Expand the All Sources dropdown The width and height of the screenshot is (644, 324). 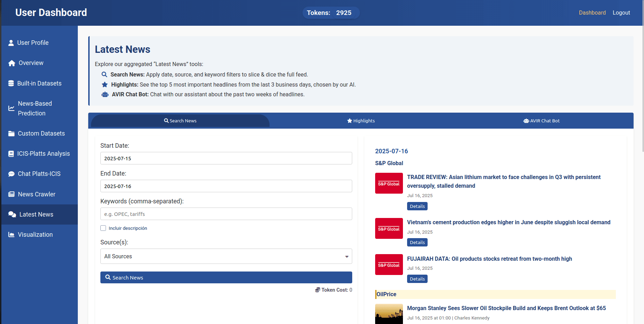coord(226,256)
